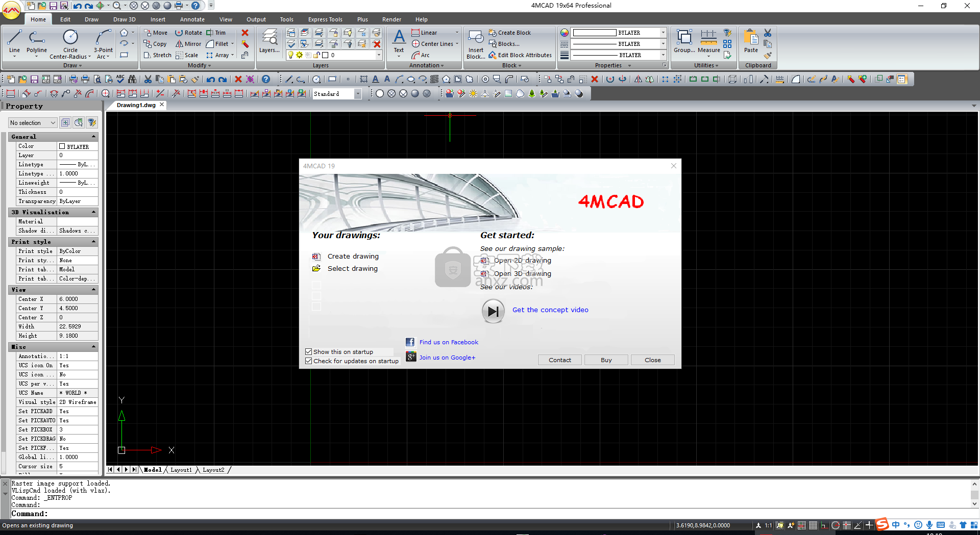Click the Move tool in Modify panel
Image resolution: width=980 pixels, height=535 pixels.
[x=155, y=33]
